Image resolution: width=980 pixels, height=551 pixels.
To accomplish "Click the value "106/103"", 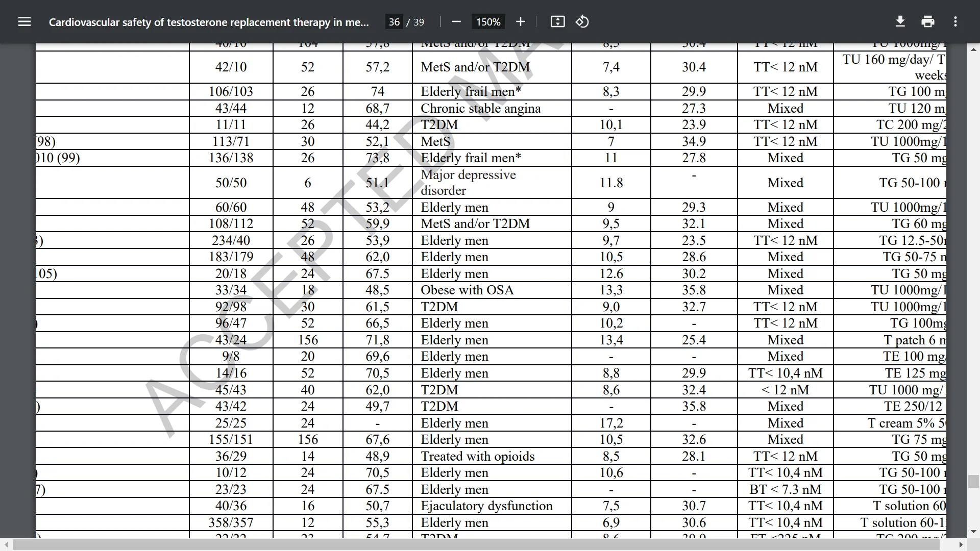I will tap(231, 91).
